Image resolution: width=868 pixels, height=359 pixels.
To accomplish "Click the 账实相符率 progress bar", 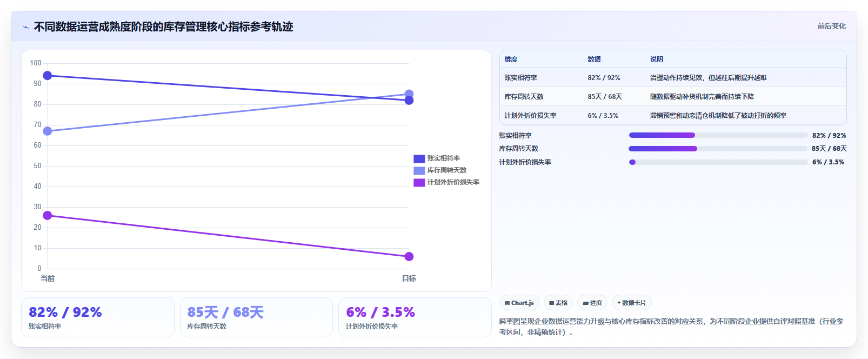I will tap(718, 135).
